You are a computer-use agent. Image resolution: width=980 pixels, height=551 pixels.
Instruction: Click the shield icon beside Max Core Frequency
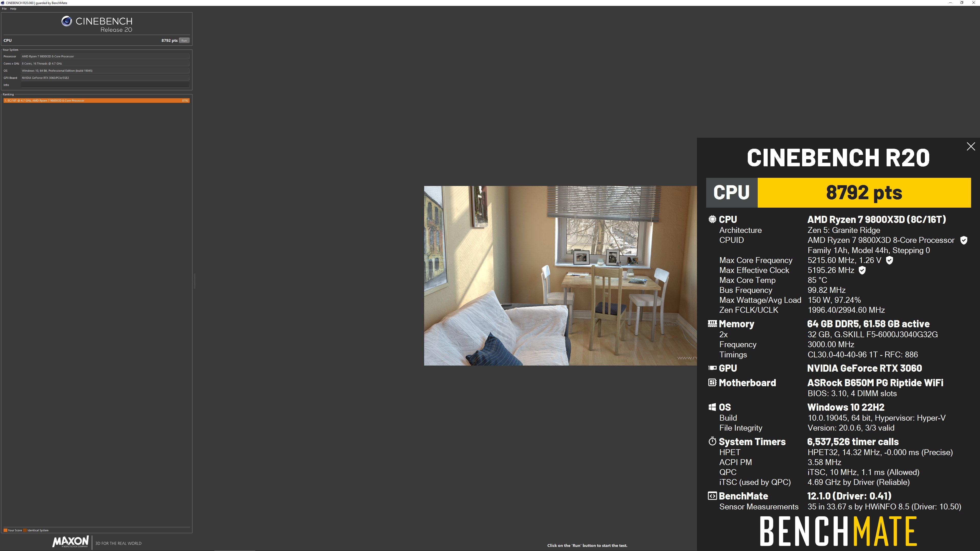click(889, 260)
